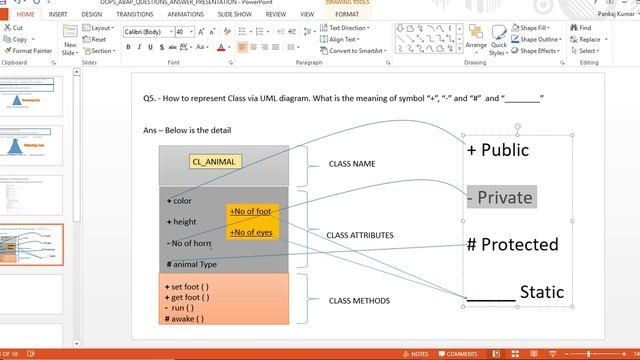Open the font name dropdown
This screenshot has width=640, height=360.
point(171,32)
